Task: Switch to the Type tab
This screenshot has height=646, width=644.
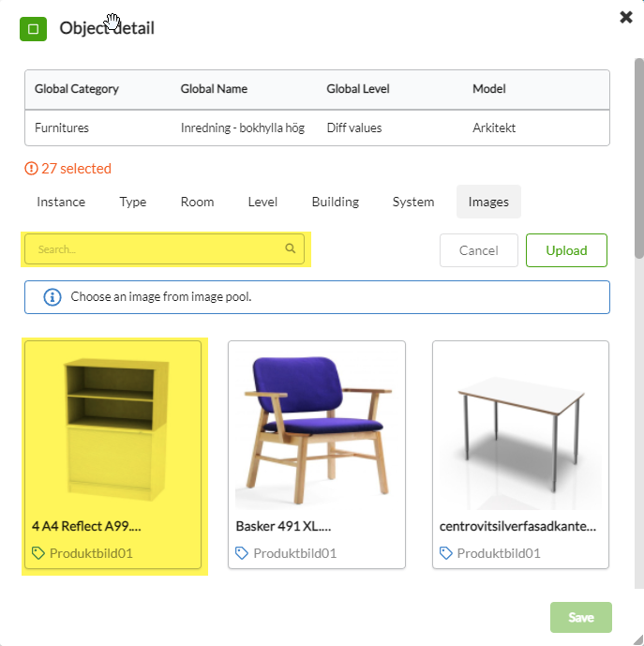Action: (133, 202)
